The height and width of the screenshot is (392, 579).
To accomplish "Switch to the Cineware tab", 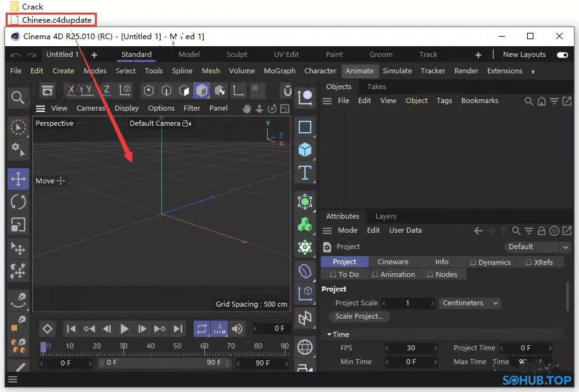I will click(394, 261).
